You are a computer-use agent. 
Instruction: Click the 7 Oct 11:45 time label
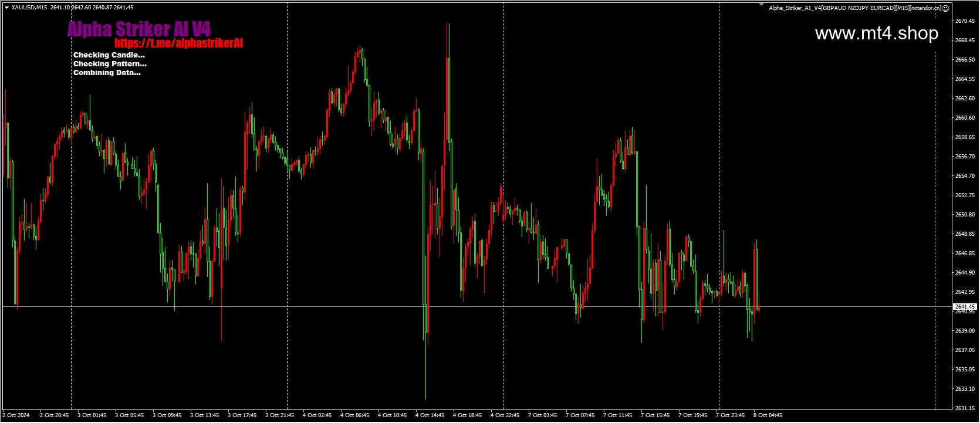click(x=617, y=415)
